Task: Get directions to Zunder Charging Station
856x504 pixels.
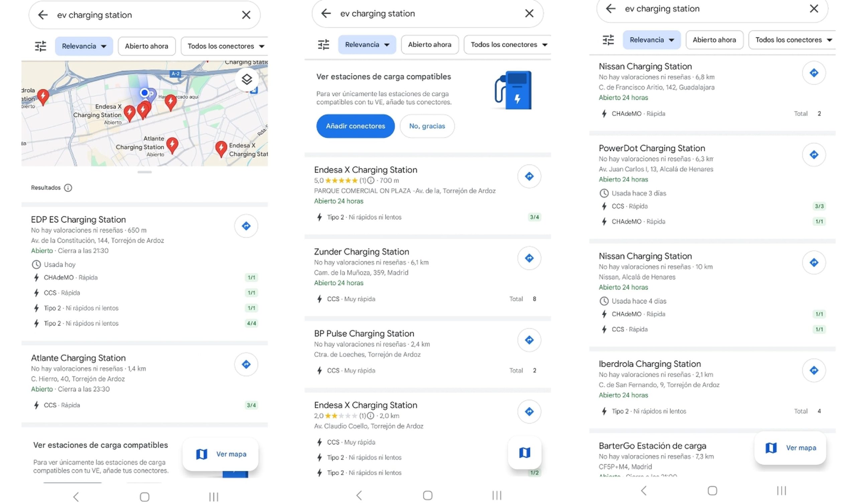Action: 529,258
